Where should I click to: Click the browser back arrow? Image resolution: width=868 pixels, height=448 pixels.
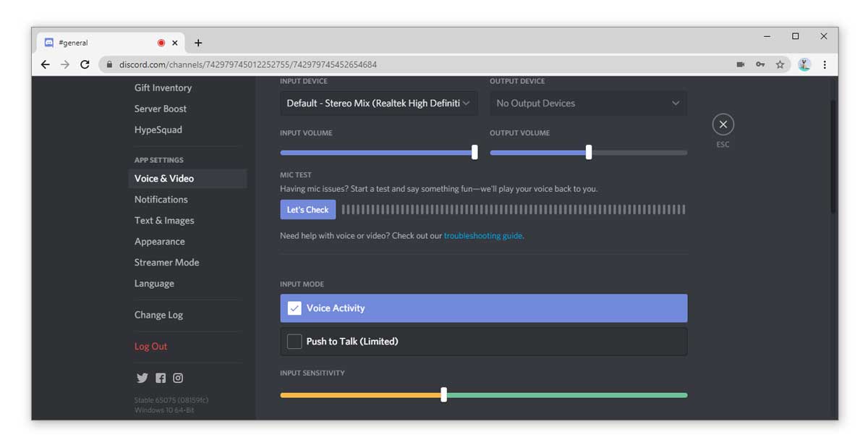pos(46,64)
